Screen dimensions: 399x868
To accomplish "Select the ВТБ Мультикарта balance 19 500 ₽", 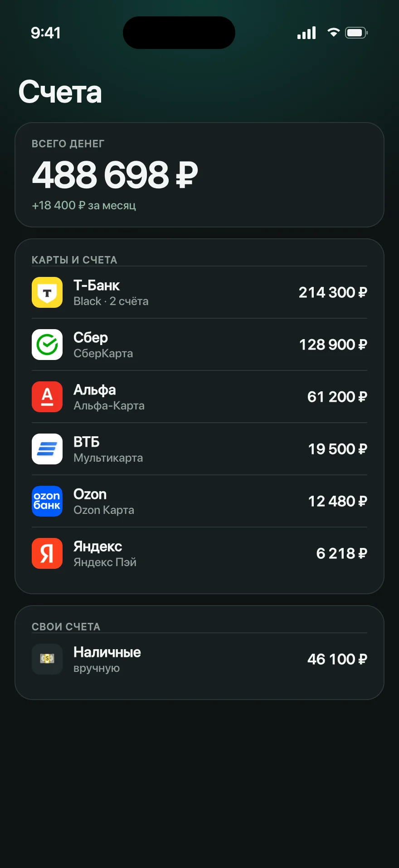I will click(x=338, y=449).
